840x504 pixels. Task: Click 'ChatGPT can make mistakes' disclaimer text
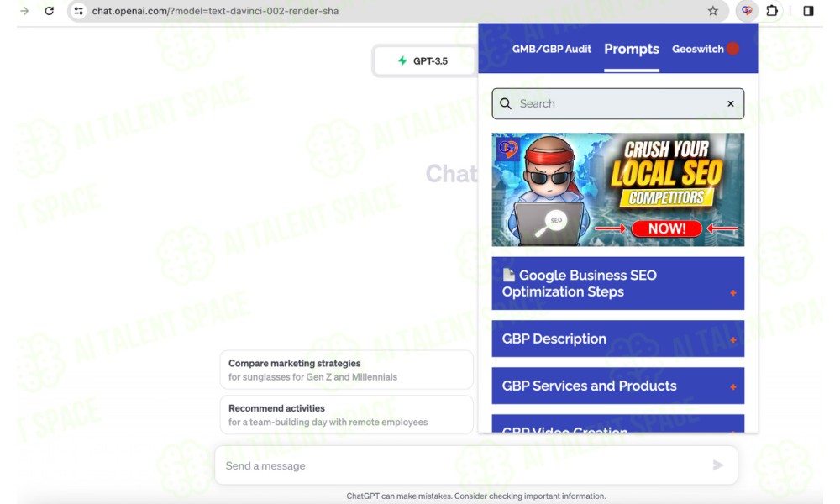(475, 496)
